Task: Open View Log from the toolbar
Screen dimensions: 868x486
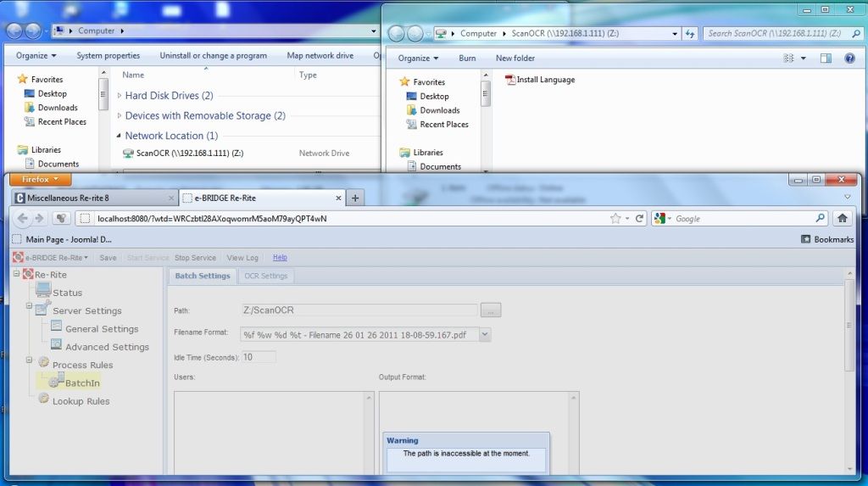Action: tap(242, 258)
